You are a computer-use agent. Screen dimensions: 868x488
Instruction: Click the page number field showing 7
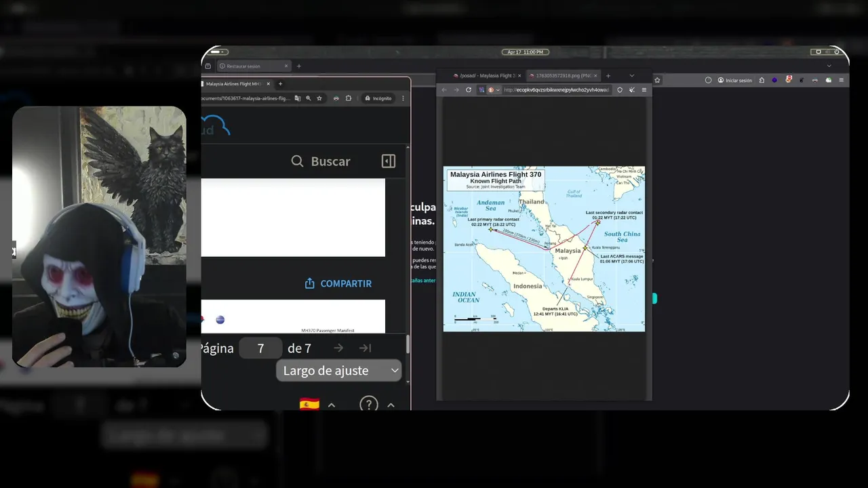point(261,348)
